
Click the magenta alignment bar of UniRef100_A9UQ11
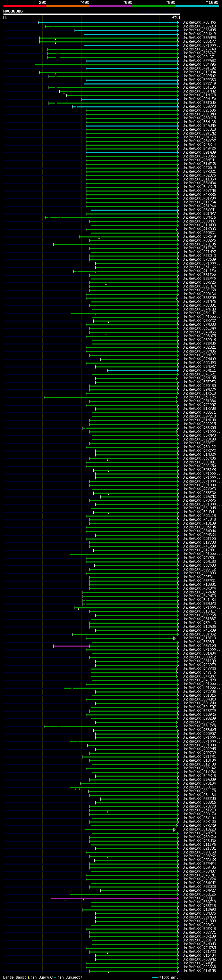[x=114, y=898]
